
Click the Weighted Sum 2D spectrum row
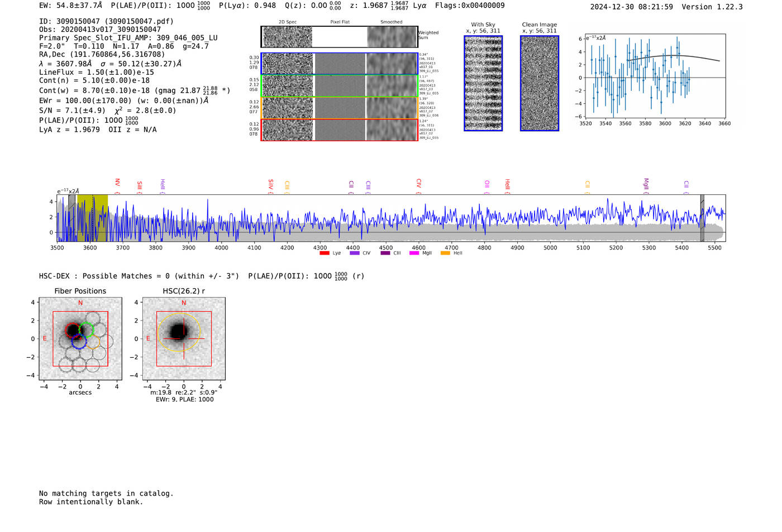click(x=339, y=37)
